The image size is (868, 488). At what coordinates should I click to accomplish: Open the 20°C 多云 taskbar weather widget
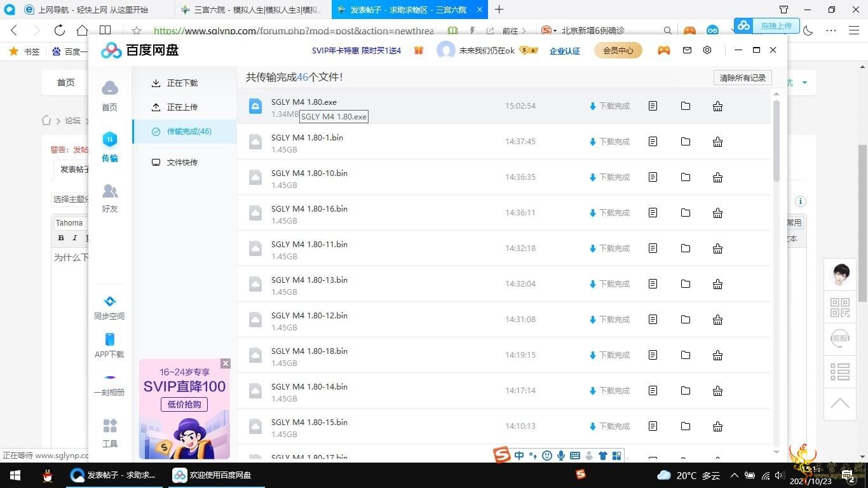pos(689,475)
